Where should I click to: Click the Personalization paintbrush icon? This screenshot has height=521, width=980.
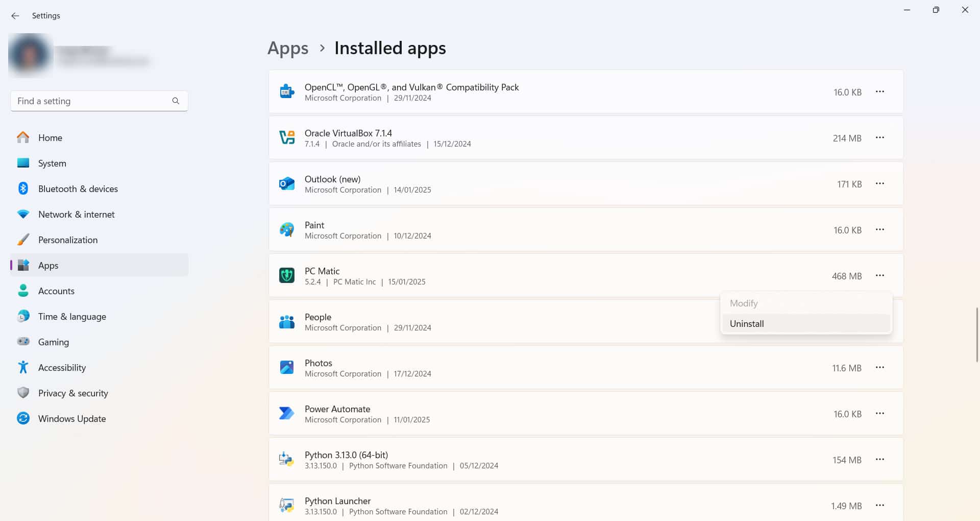click(x=23, y=240)
